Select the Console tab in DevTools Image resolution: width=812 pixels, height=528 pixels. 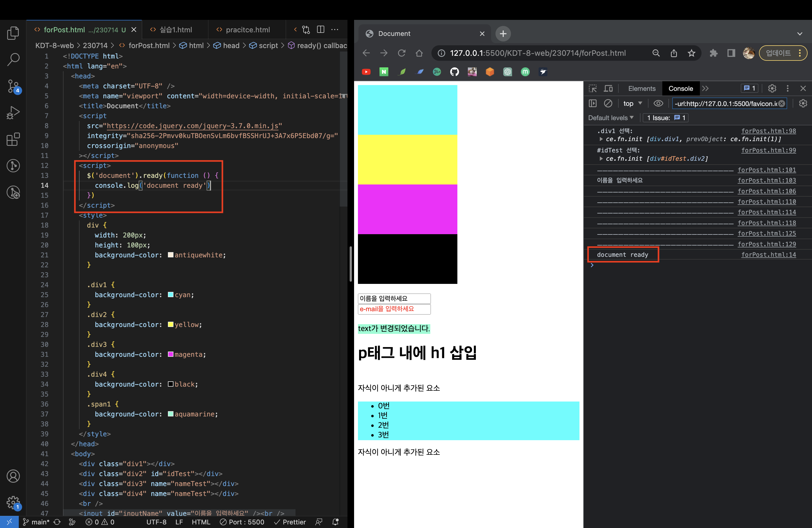coord(680,88)
